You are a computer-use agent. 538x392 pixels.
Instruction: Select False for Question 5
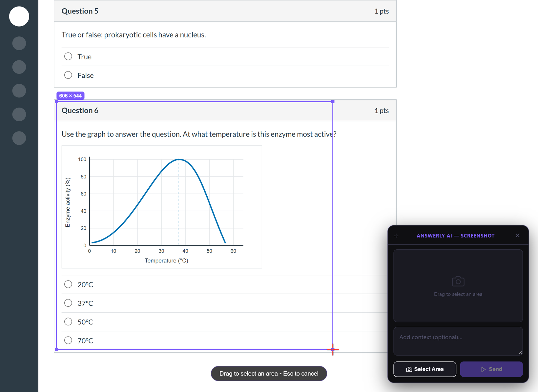[x=68, y=75]
